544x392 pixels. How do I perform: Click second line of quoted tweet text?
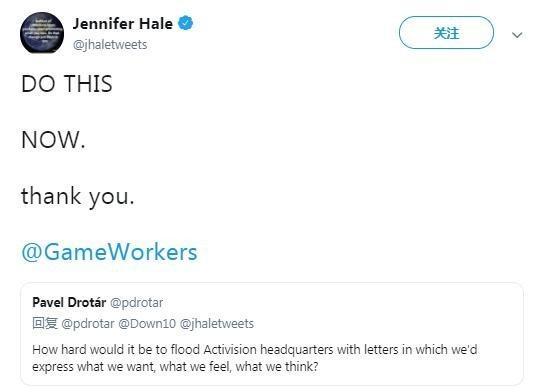click(x=175, y=367)
